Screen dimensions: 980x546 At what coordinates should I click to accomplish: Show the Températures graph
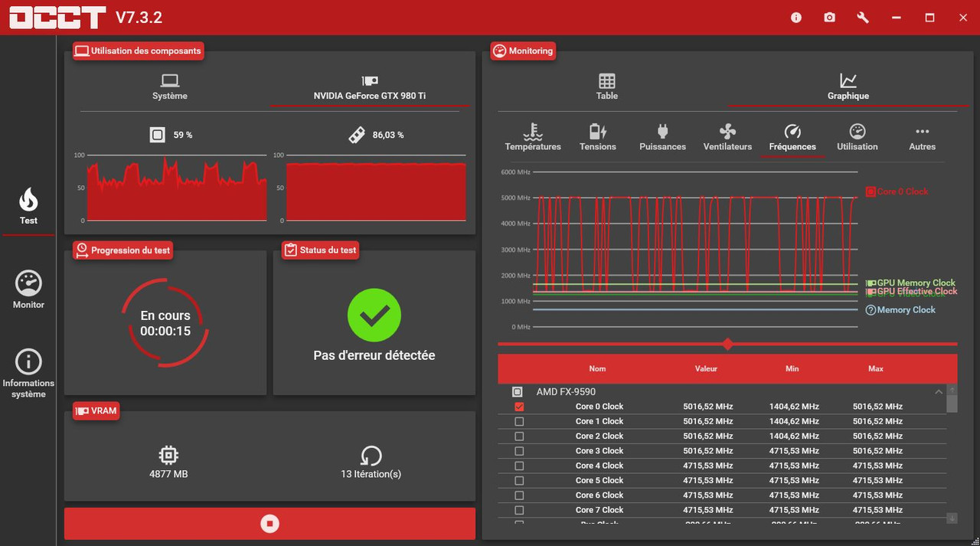click(x=533, y=138)
